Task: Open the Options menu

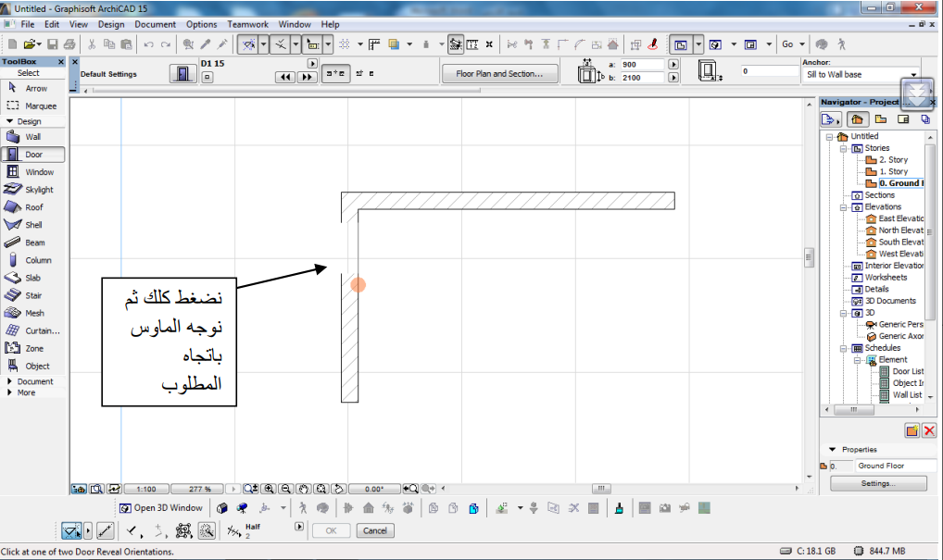Action: (201, 24)
